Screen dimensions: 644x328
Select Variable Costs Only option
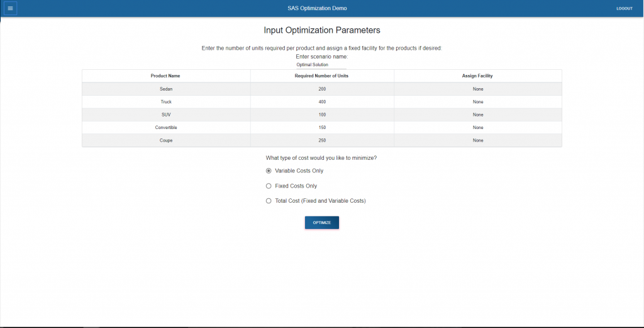tap(269, 171)
